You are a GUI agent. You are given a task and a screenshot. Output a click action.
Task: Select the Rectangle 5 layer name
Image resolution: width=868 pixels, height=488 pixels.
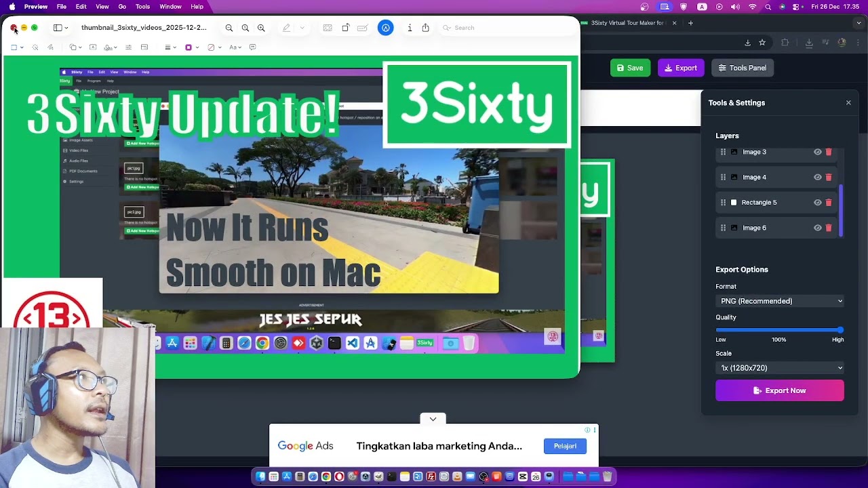pyautogui.click(x=759, y=203)
